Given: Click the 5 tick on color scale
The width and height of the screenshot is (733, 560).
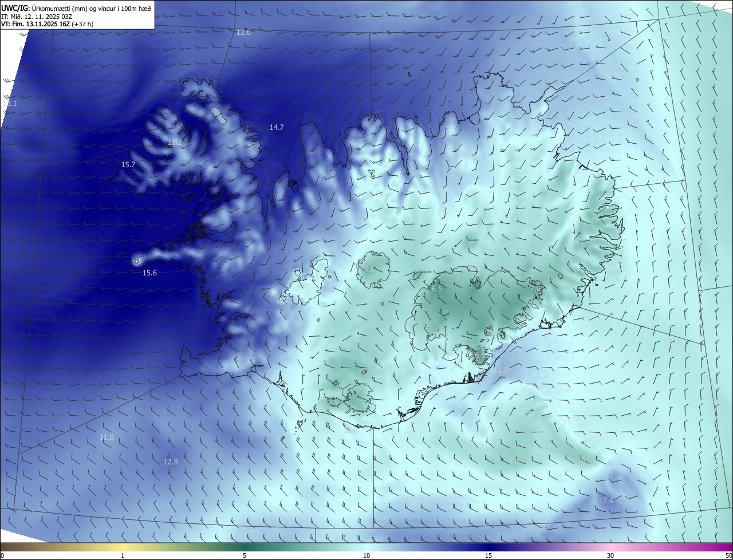Looking at the screenshot, I should [x=245, y=555].
